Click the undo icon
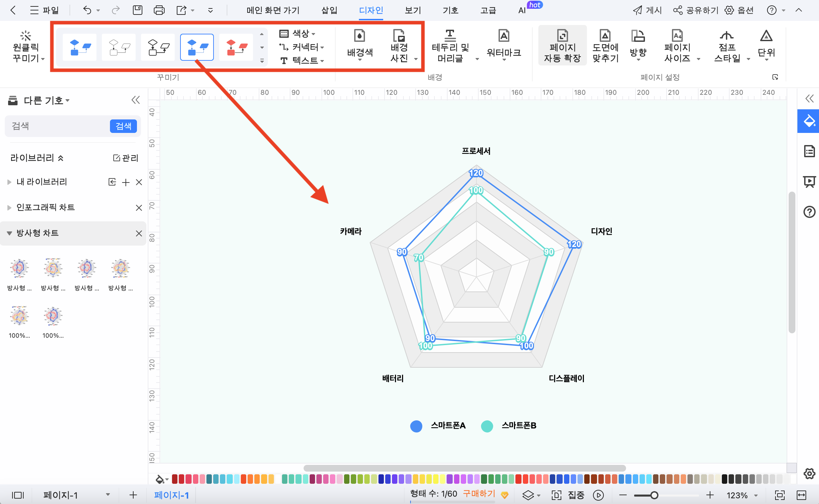819x504 pixels. click(87, 10)
